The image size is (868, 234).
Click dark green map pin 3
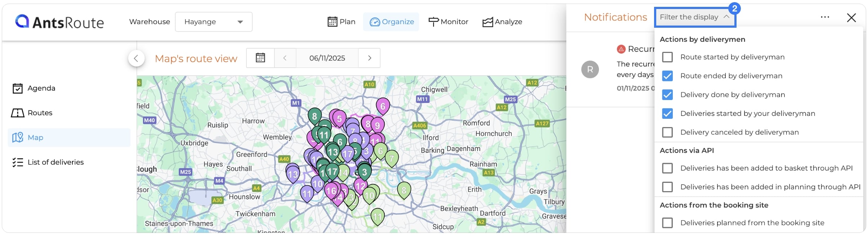point(364,172)
